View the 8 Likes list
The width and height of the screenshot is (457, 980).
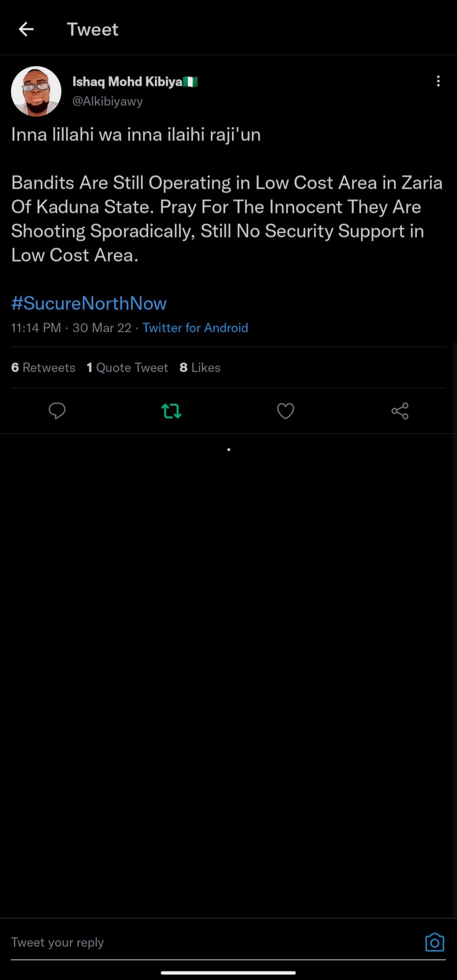point(200,367)
